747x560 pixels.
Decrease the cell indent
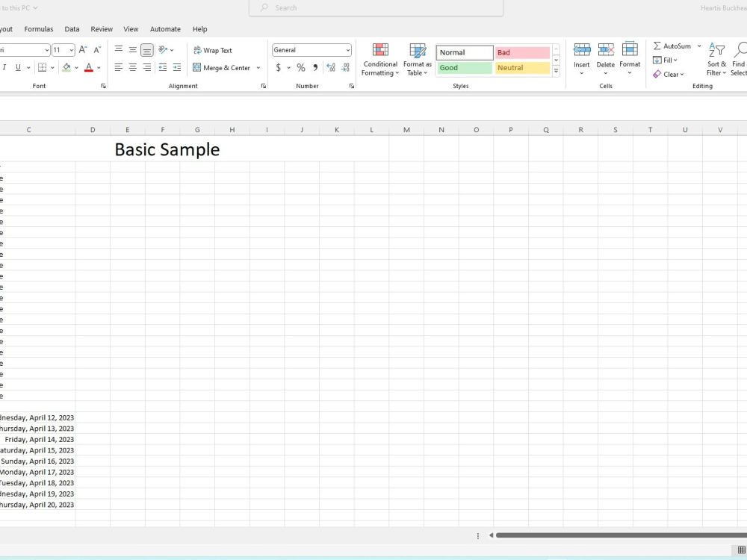(163, 68)
